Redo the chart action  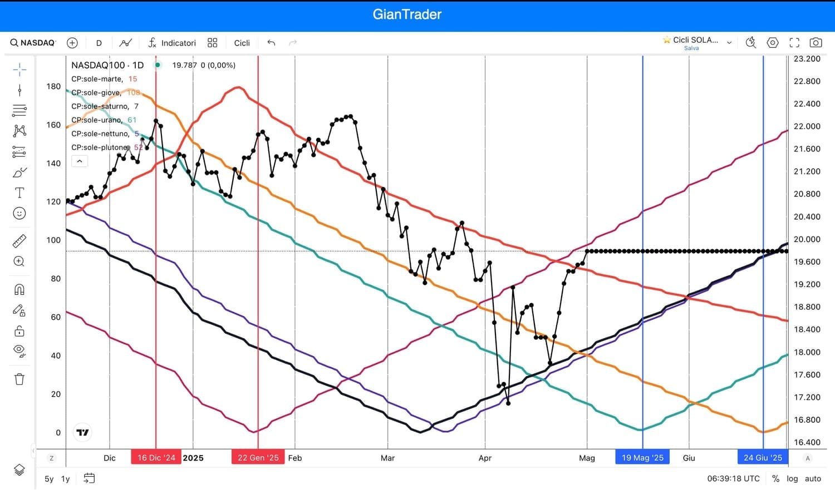click(x=293, y=43)
